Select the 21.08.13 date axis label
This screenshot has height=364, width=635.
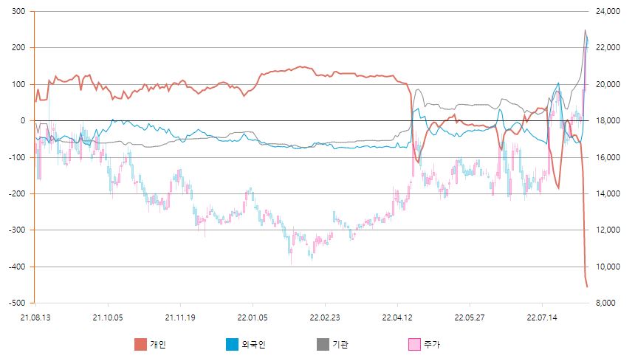click(35, 317)
